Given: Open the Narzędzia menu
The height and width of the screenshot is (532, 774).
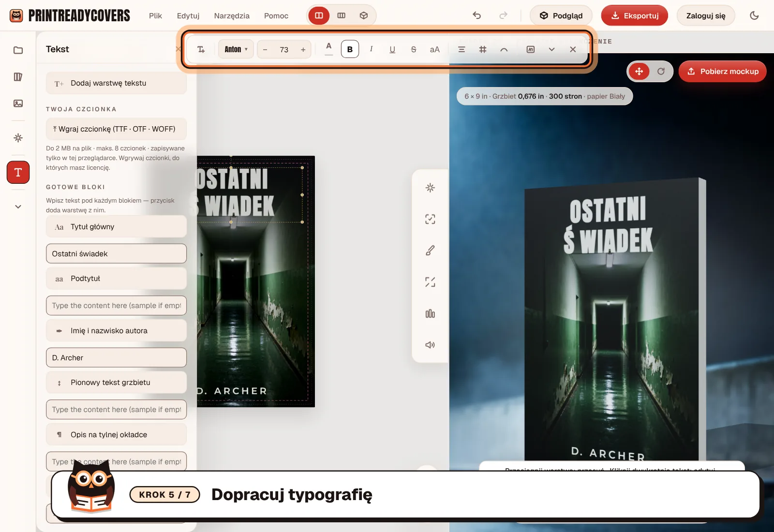Looking at the screenshot, I should pos(232,15).
